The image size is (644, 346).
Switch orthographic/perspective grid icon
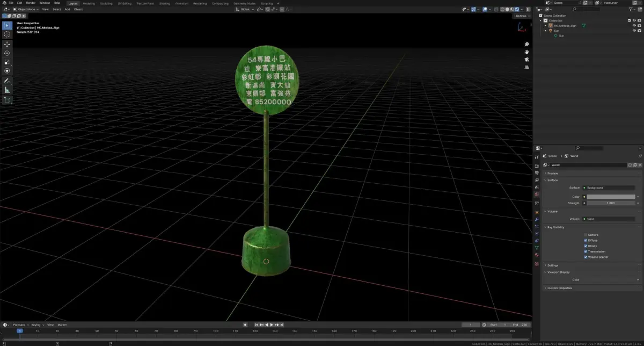pos(526,67)
